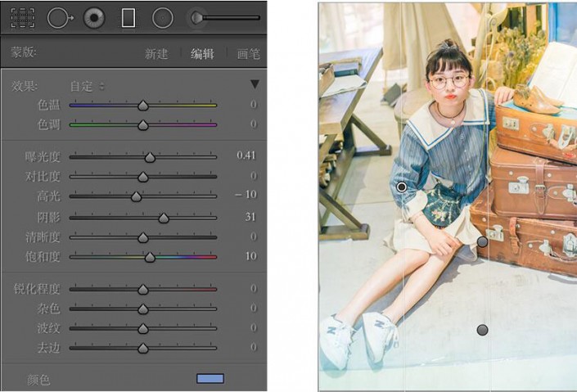Click the 清晰度 slider handle
Screen dimensions: 577x392
click(x=143, y=238)
